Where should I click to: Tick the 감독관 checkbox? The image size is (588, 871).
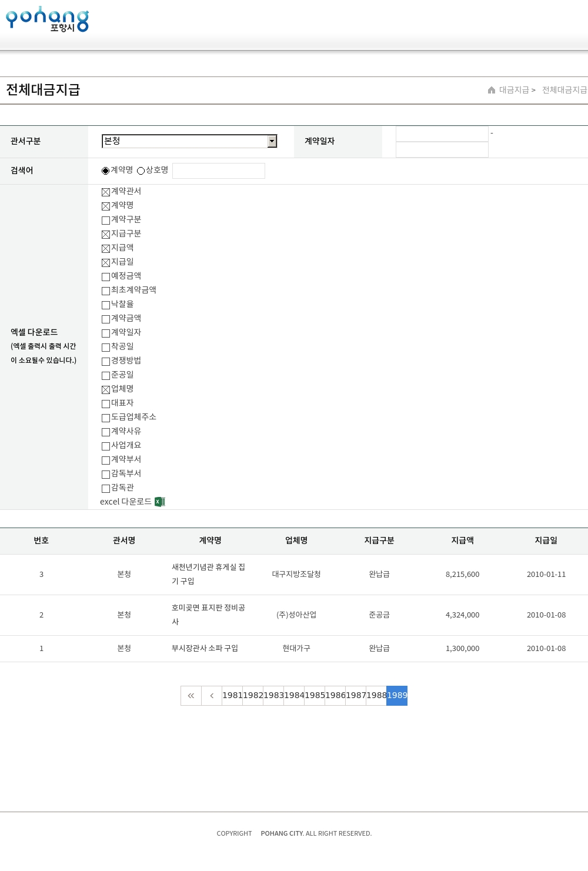point(106,489)
